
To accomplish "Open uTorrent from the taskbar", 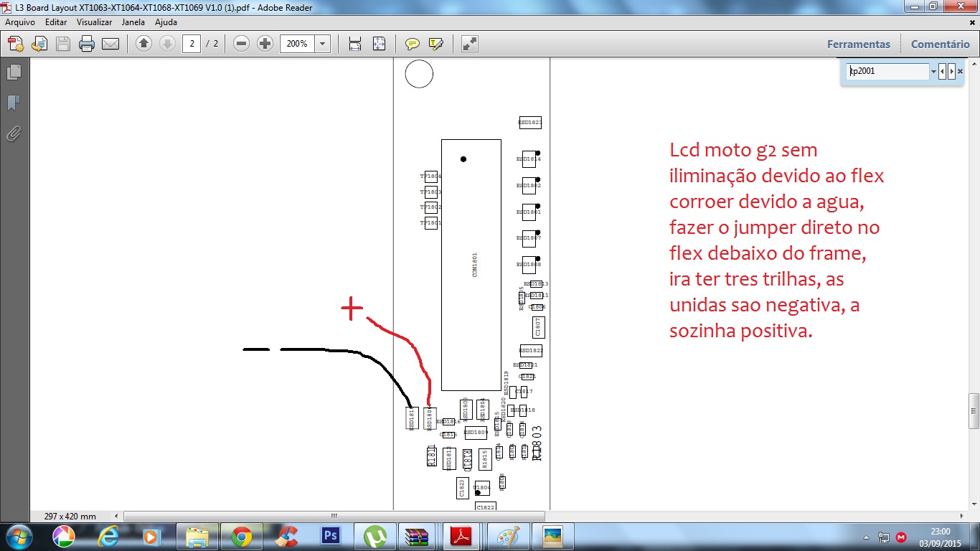I will tap(375, 537).
